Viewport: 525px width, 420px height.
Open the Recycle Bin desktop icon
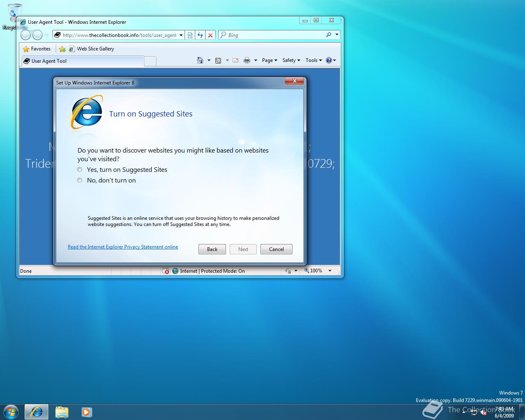[x=15, y=16]
